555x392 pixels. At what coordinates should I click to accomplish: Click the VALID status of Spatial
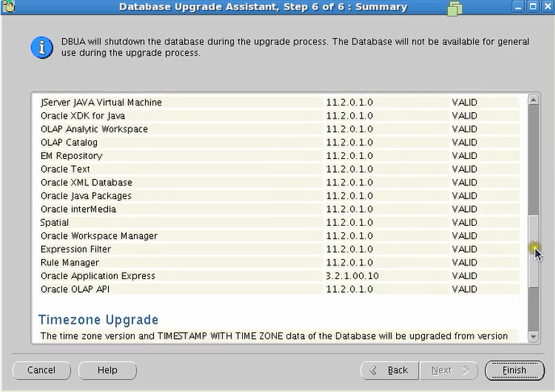465,223
